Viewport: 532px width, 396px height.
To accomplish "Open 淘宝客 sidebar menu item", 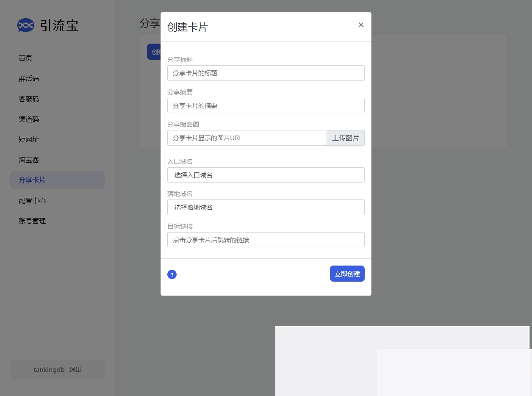I will [29, 160].
